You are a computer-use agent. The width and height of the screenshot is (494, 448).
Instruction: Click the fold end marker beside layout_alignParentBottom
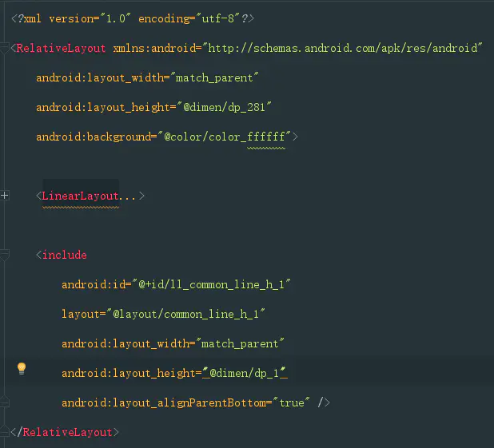4,402
